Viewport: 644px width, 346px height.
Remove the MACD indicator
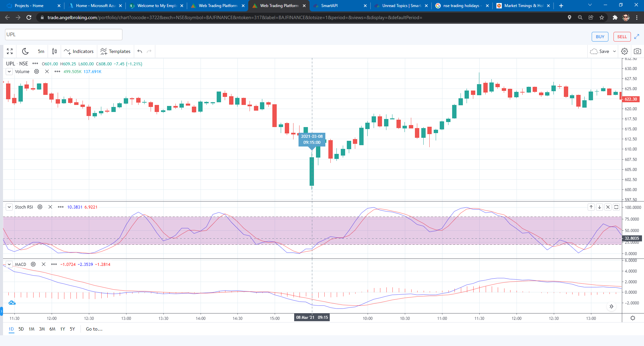tap(44, 264)
